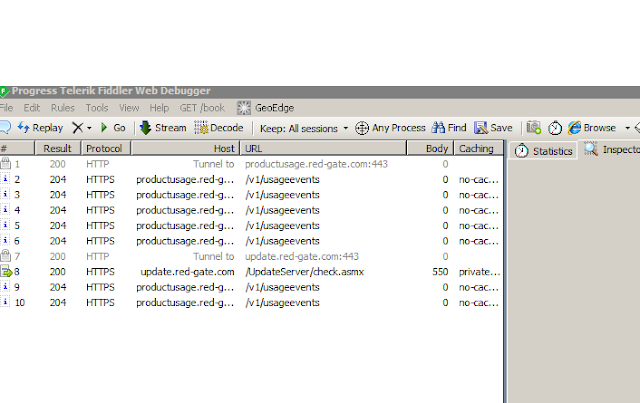The height and width of the screenshot is (403, 640).
Task: Select productusage.red-gate.com:443 tunnel URL
Action: pos(316,164)
